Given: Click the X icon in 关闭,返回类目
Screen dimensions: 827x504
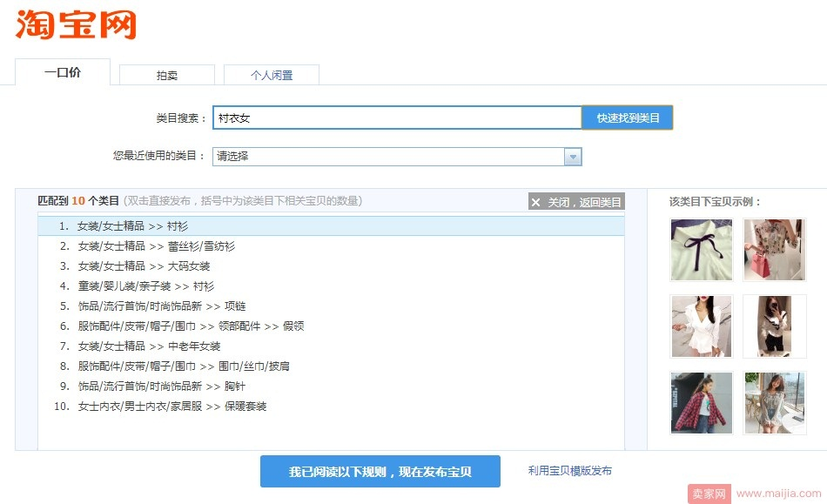Looking at the screenshot, I should (536, 203).
